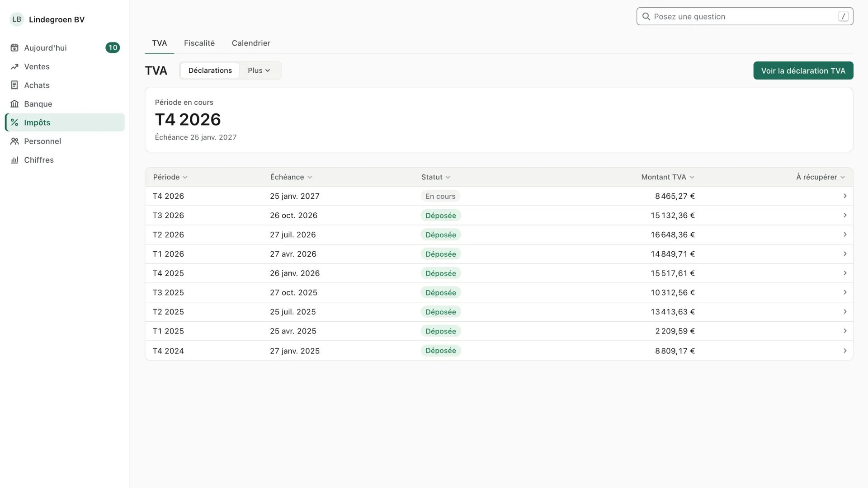Screen dimensions: 868x488
Task: Click the LB company avatar
Action: [17, 19]
